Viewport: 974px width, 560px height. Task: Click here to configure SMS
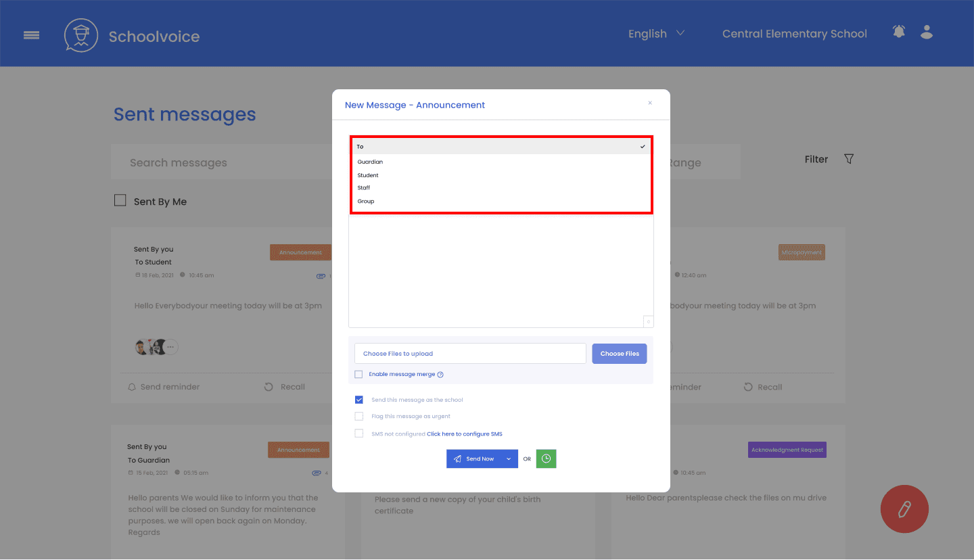[464, 432]
